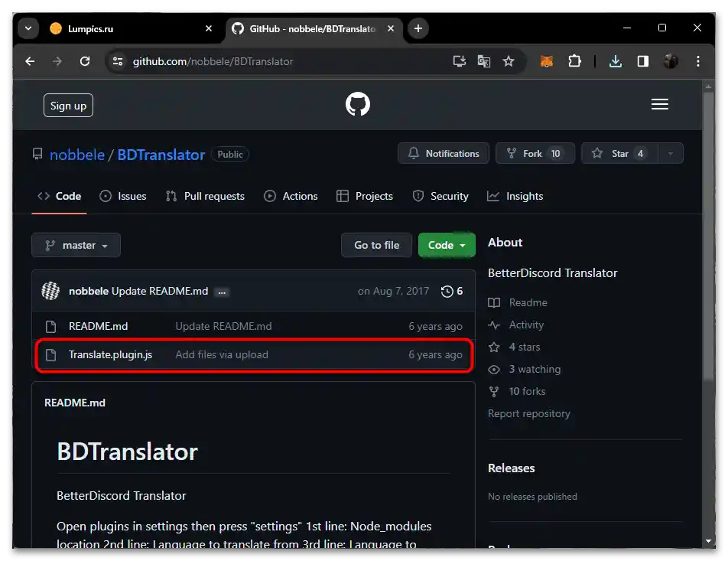728x561 pixels.
Task: Star the BDTranslator repository
Action: (620, 153)
